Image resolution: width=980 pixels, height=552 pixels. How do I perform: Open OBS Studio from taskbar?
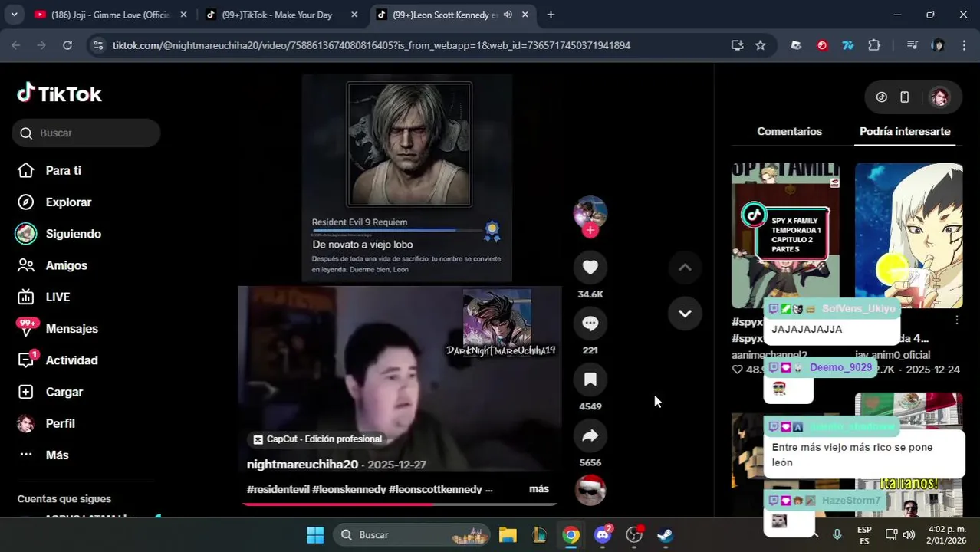click(x=634, y=534)
